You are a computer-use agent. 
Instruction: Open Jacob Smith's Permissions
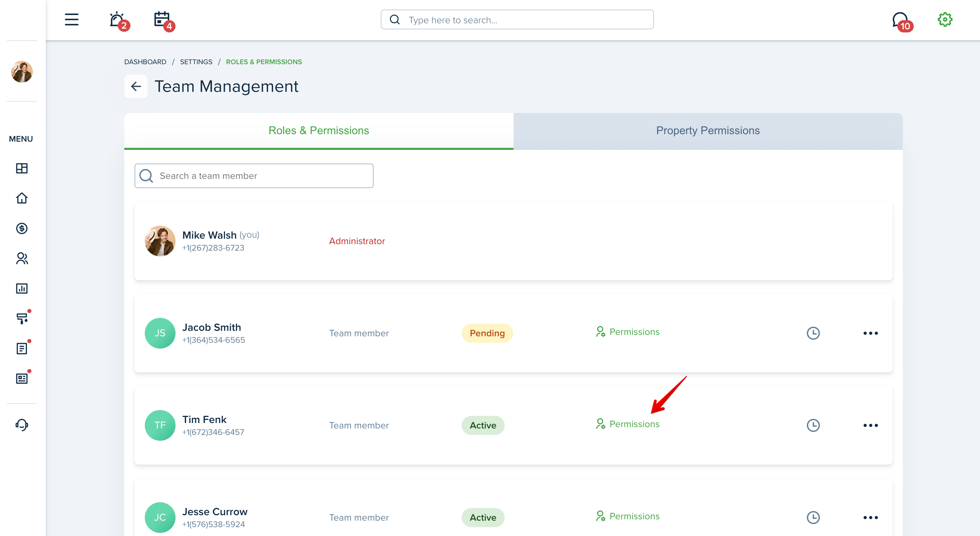(627, 332)
